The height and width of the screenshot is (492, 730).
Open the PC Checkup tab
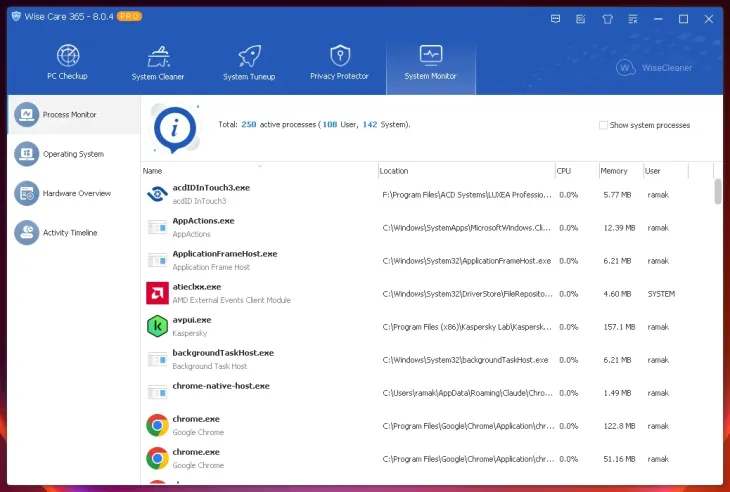click(68, 63)
